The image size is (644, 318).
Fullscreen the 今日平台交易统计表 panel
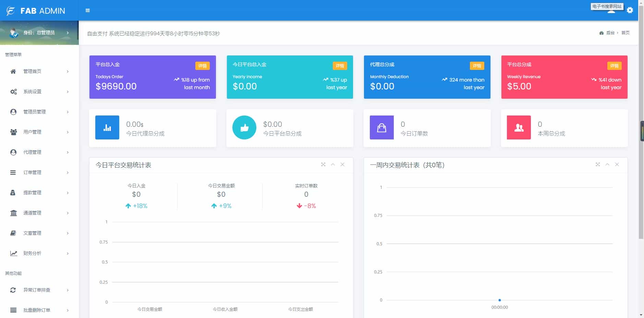pyautogui.click(x=323, y=164)
